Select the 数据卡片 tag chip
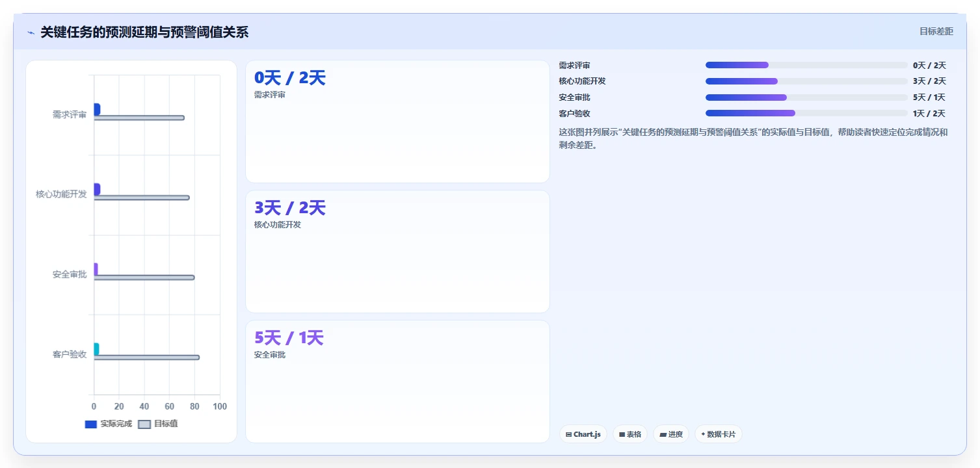 [719, 434]
